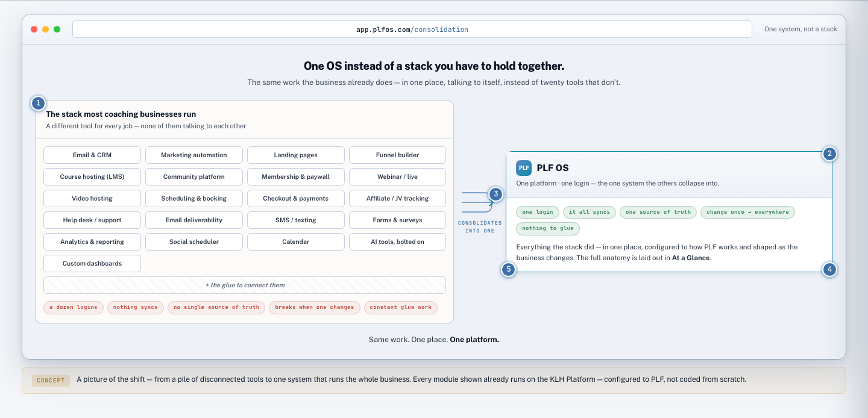Choose the AI tools, bolted on chip
The image size is (868, 418).
pos(398,242)
